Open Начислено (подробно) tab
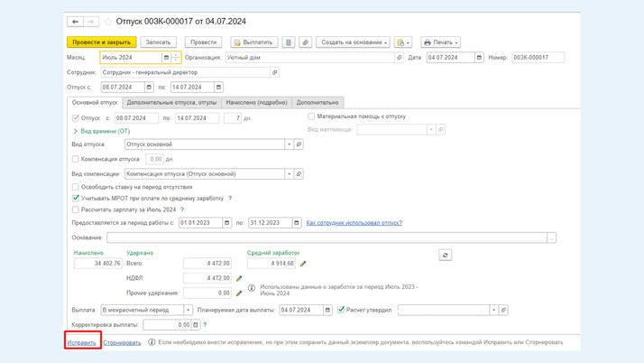The height and width of the screenshot is (363, 644). pyautogui.click(x=256, y=103)
